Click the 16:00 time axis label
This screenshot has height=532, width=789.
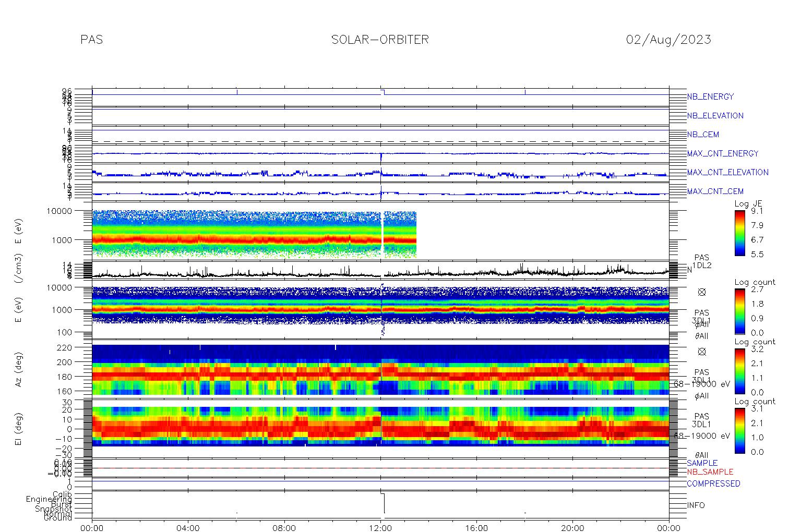pos(476,528)
